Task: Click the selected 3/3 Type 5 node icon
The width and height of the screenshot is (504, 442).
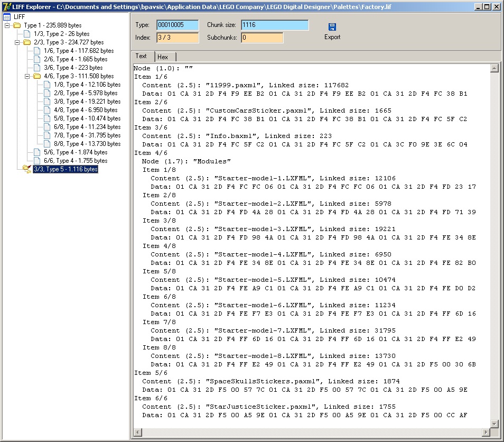Action: [x=27, y=169]
